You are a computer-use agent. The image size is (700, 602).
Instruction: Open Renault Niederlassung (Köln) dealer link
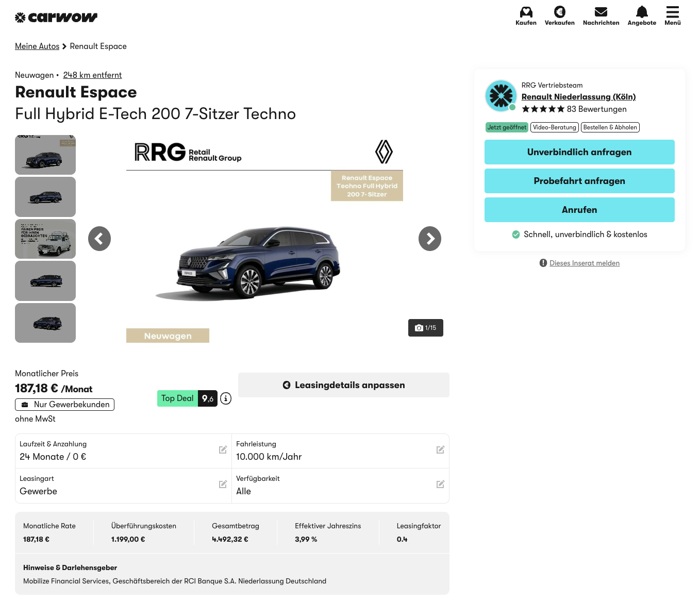(x=578, y=97)
